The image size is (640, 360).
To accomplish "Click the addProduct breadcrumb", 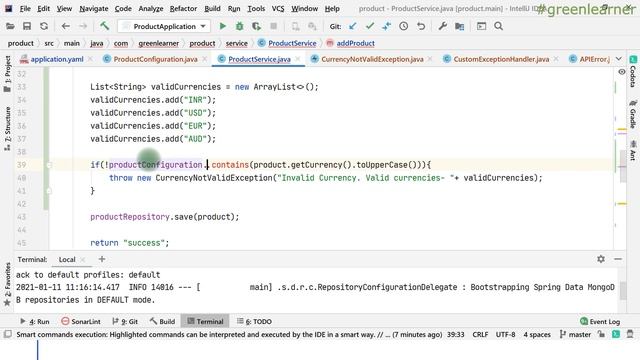I will tap(351, 43).
